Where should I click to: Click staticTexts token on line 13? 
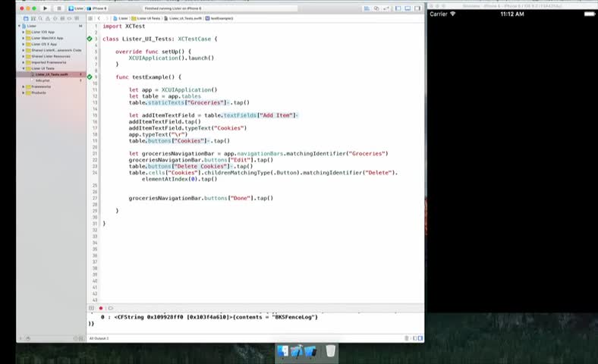tap(166, 102)
